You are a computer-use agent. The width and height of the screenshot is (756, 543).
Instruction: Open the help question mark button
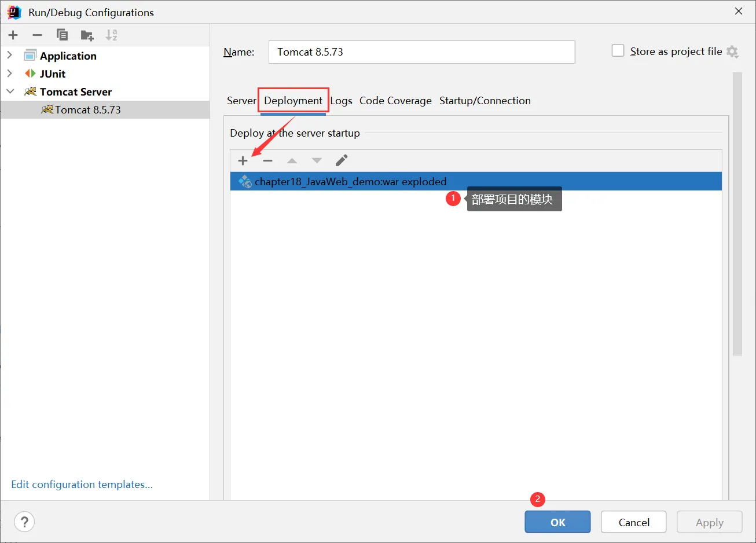tap(24, 522)
